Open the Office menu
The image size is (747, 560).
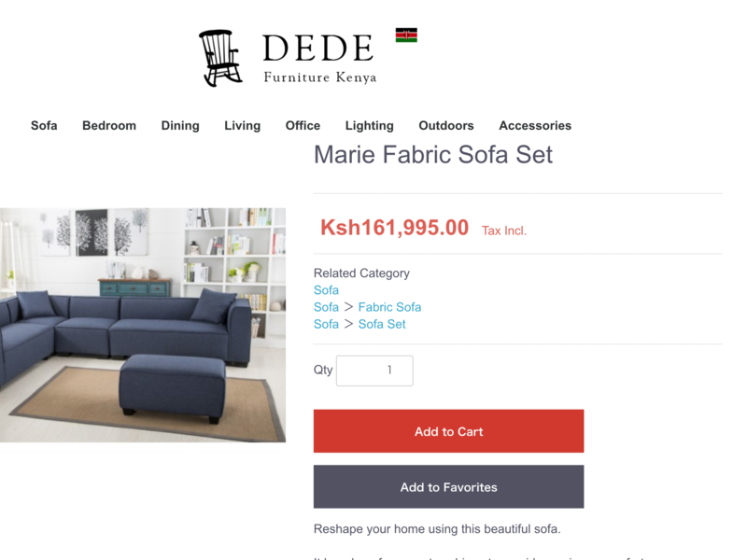[x=303, y=126]
